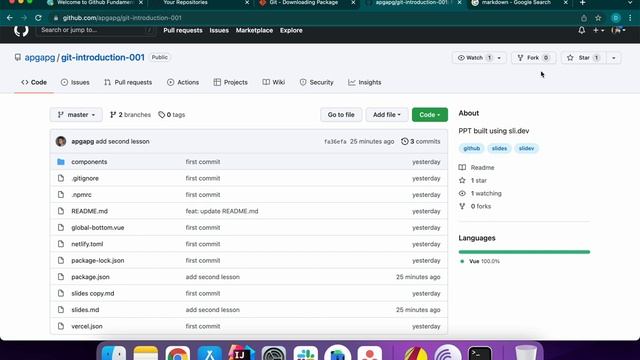The height and width of the screenshot is (360, 640).
Task: Click the slidev topic tag
Action: point(527,149)
